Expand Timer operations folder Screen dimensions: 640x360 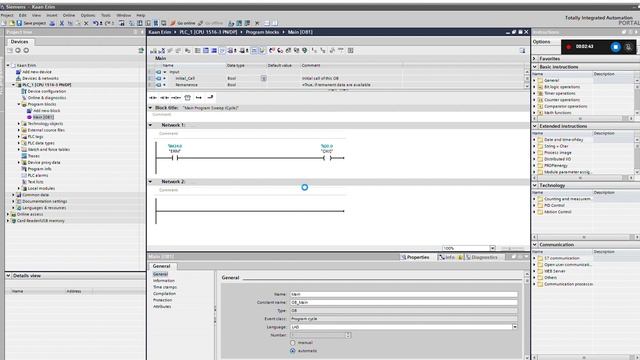[534, 93]
